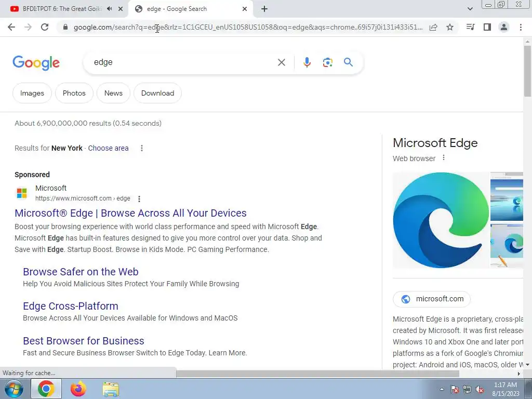Go back using the browser back arrow
This screenshot has width=532, height=399.
[x=11, y=27]
